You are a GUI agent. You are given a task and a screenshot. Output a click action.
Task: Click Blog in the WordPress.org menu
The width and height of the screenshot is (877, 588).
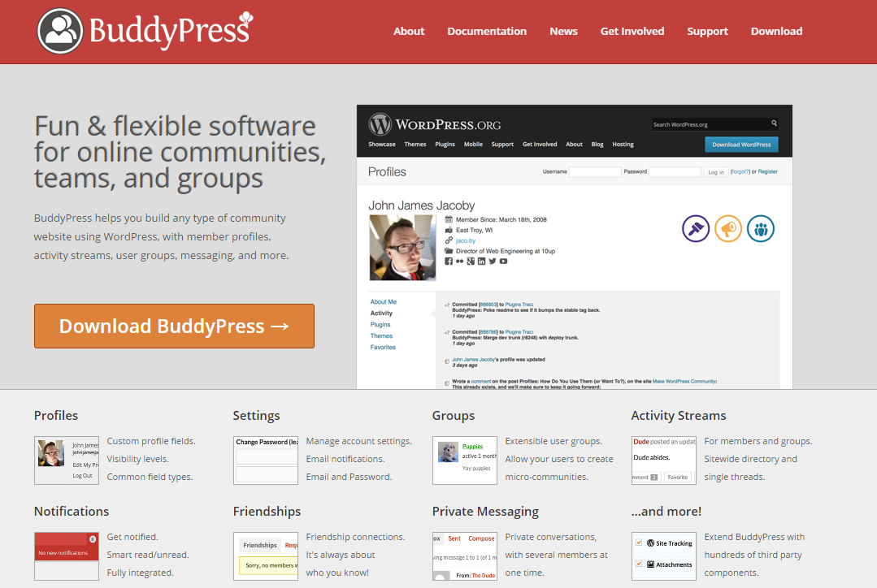coord(597,145)
